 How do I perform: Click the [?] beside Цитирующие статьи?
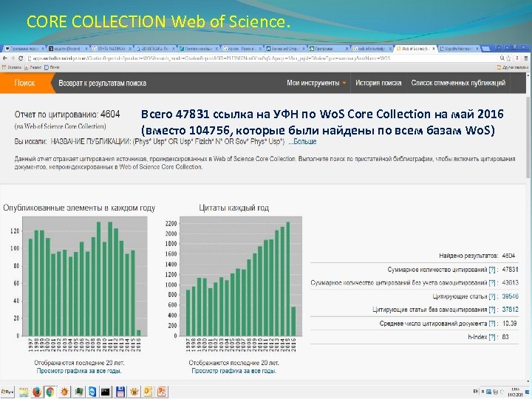pyautogui.click(x=492, y=296)
